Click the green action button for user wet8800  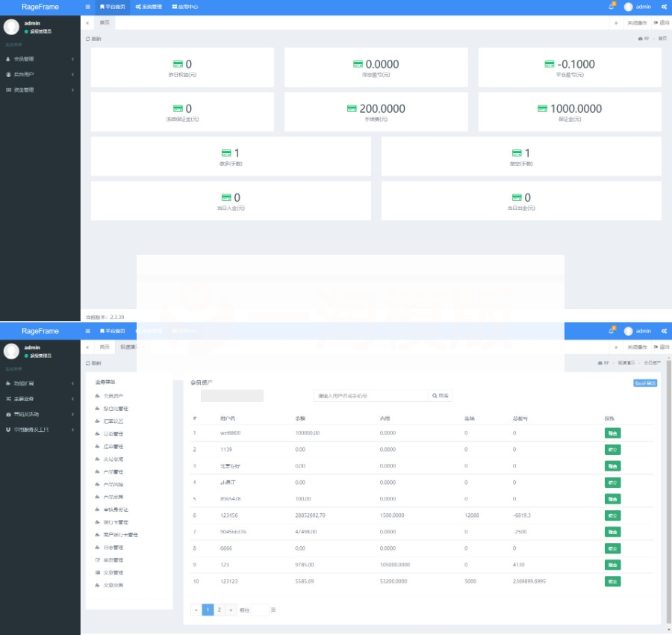612,433
